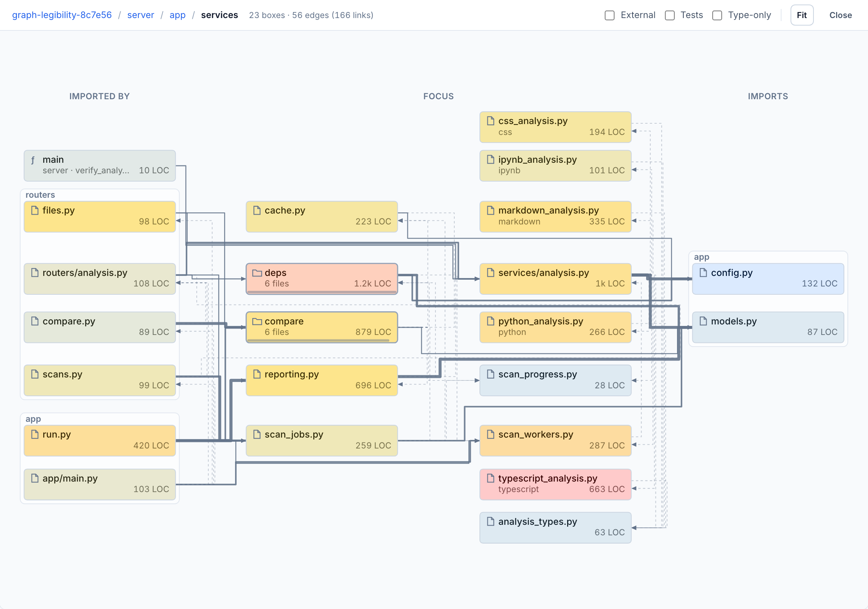Click the file icon on css_analysis.py box
This screenshot has width=868, height=609.
click(490, 121)
